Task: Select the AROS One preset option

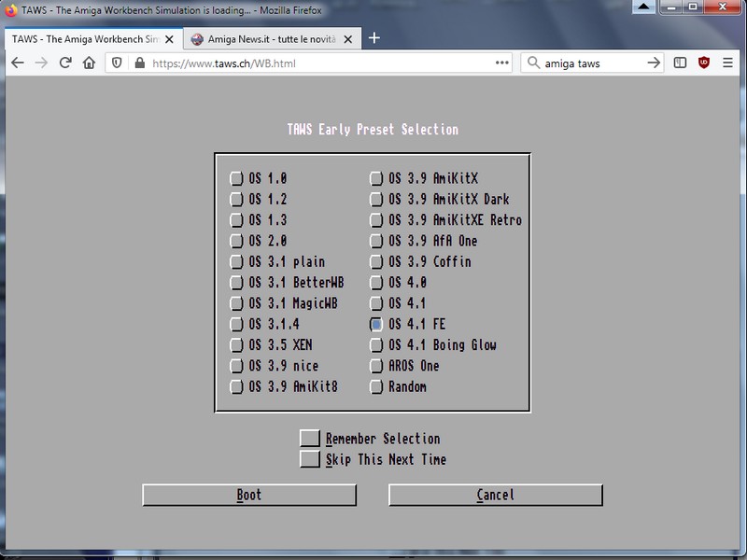Action: [x=376, y=366]
